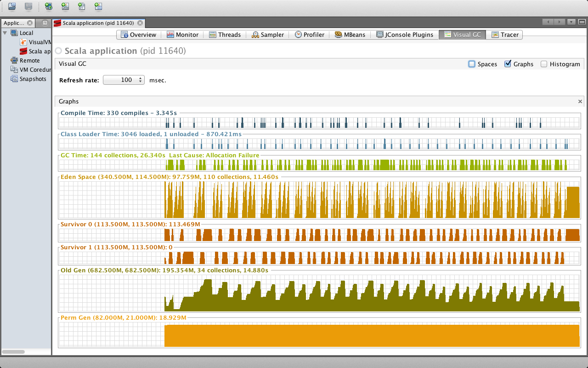Click the Compile Time graph title
The width and height of the screenshot is (588, 368).
119,113
